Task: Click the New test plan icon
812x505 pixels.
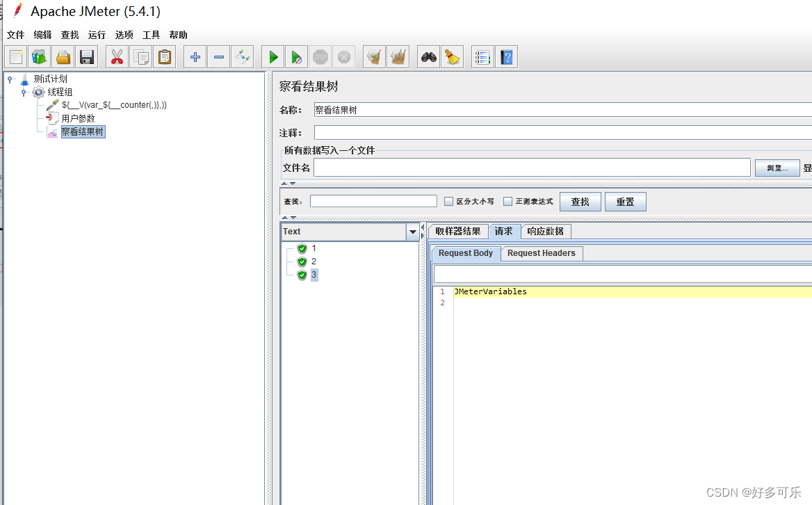Action: click(x=16, y=57)
